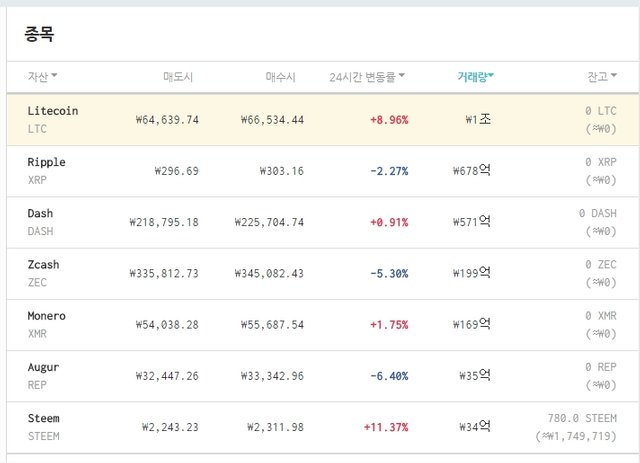Click Augur balance 0 REP
The height and width of the screenshot is (463, 640).
click(600, 367)
